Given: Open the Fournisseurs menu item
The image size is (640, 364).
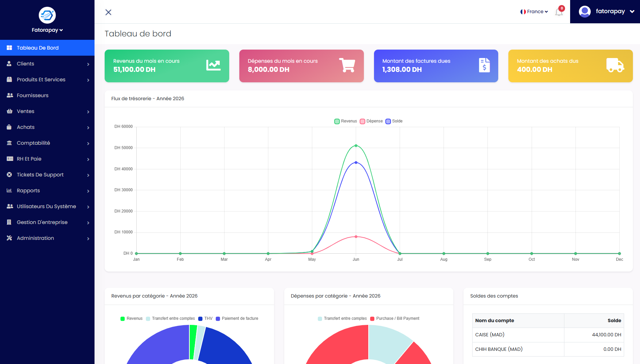Looking at the screenshot, I should coord(47,95).
